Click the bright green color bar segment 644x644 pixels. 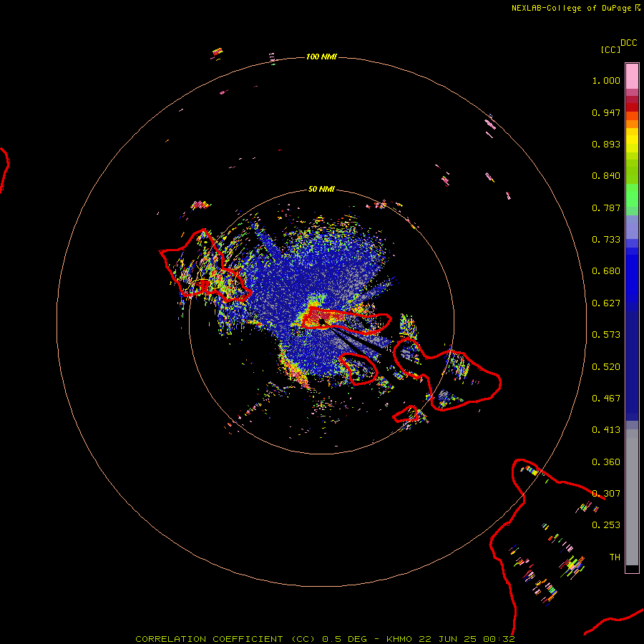[x=632, y=195]
